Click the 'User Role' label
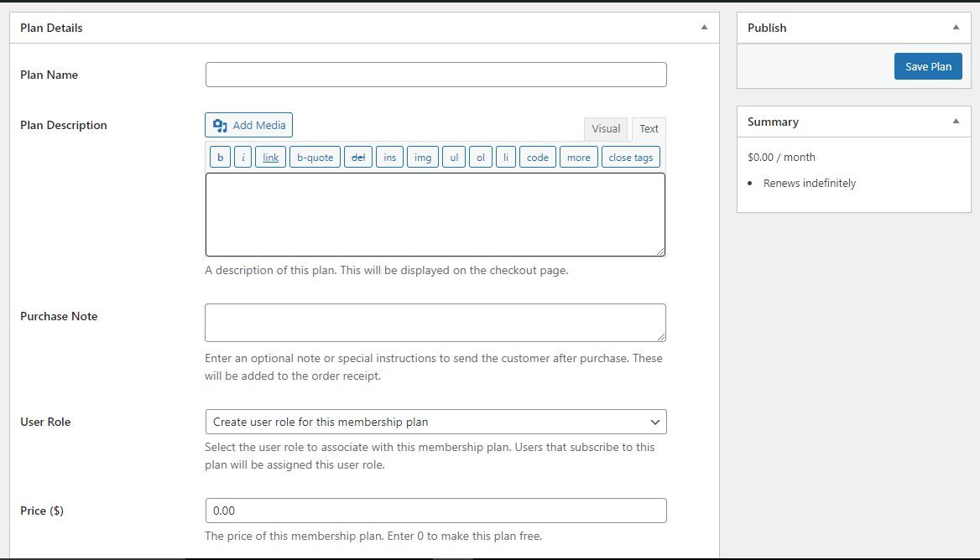Screen dimensions: 980x560 (x=45, y=422)
